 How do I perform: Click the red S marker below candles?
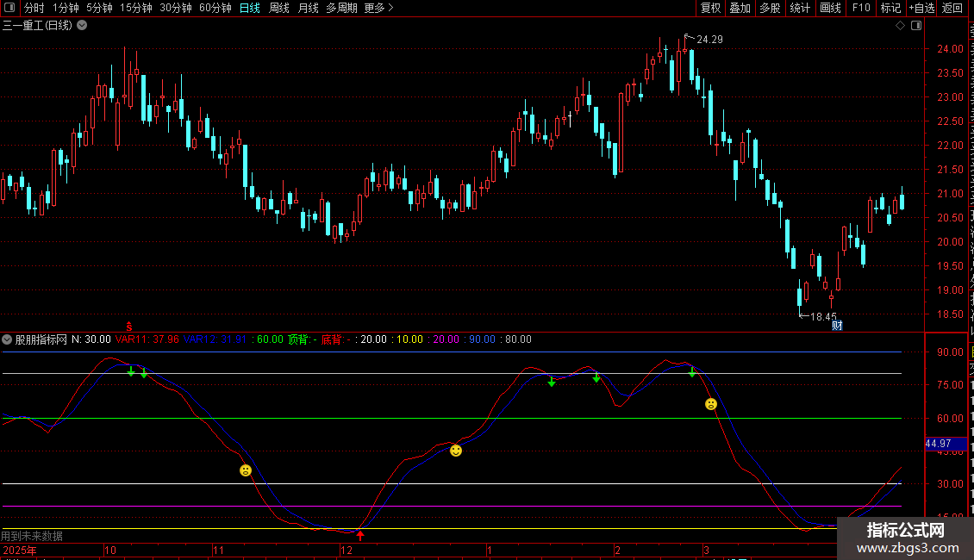pos(128,326)
